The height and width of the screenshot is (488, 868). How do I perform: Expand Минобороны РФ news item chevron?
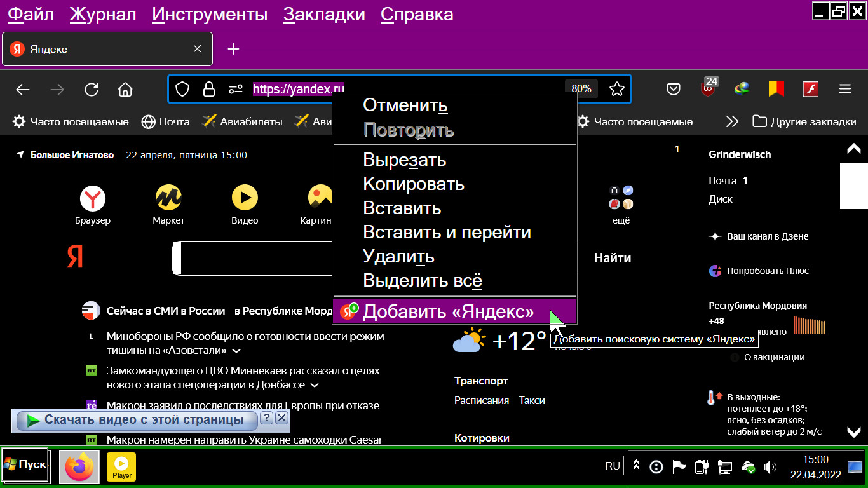click(236, 351)
